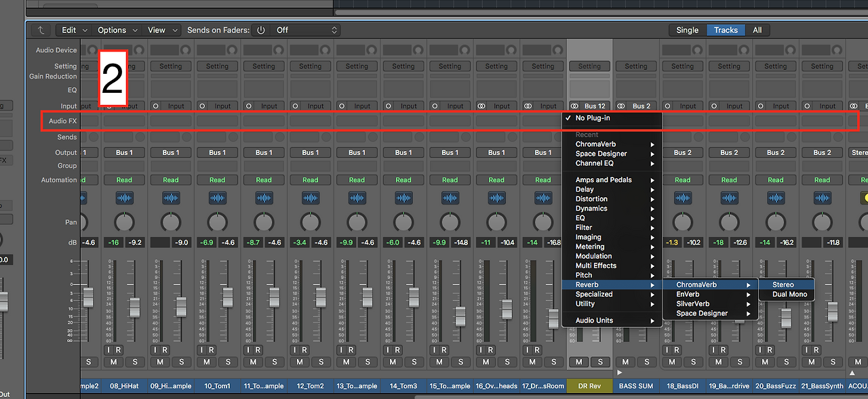Expand the disclosure triangle under BASS SUM
This screenshot has height=399, width=868.
tap(618, 372)
